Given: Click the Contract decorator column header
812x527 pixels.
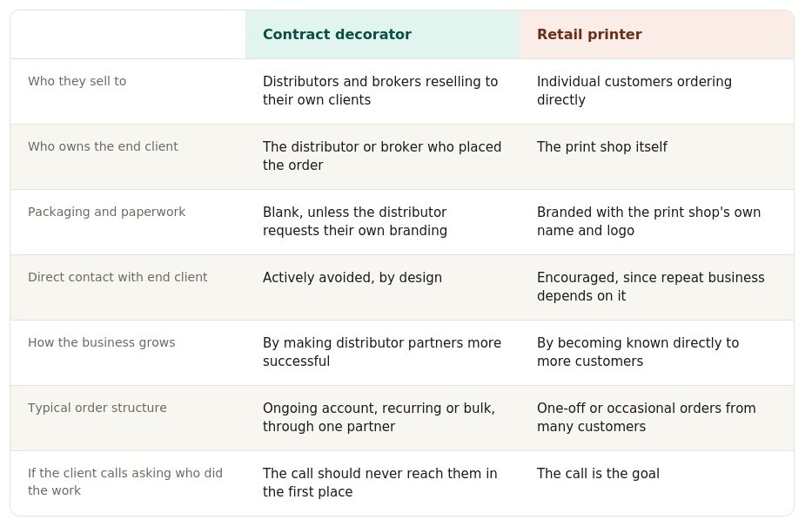Looking at the screenshot, I should pos(337,34).
